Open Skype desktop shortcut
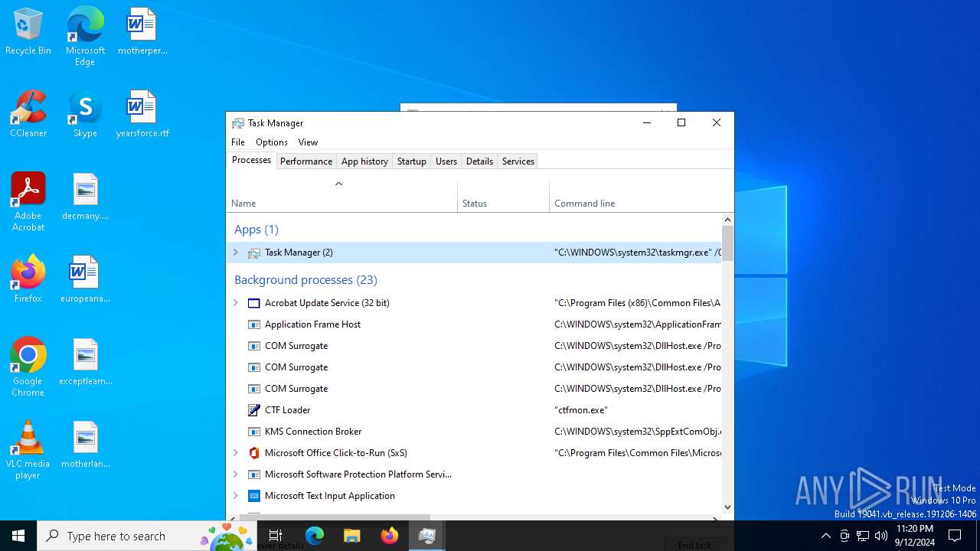This screenshot has height=551, width=980. click(x=85, y=114)
